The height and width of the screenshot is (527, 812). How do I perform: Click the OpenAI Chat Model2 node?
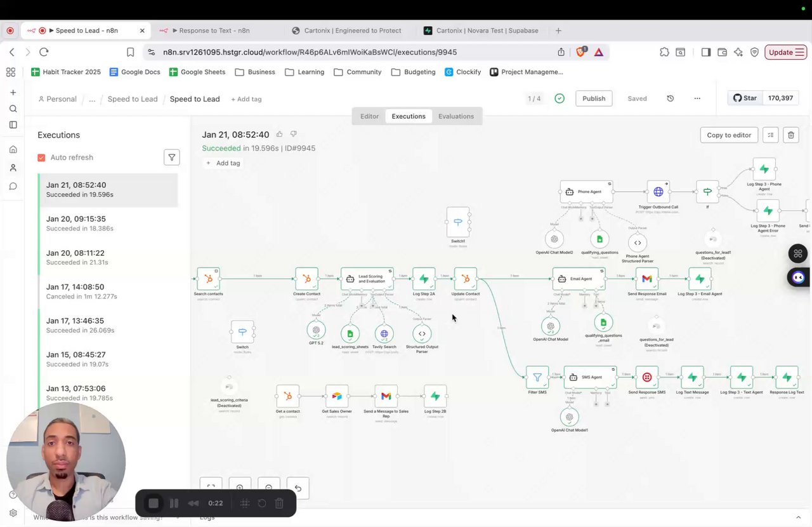point(554,239)
